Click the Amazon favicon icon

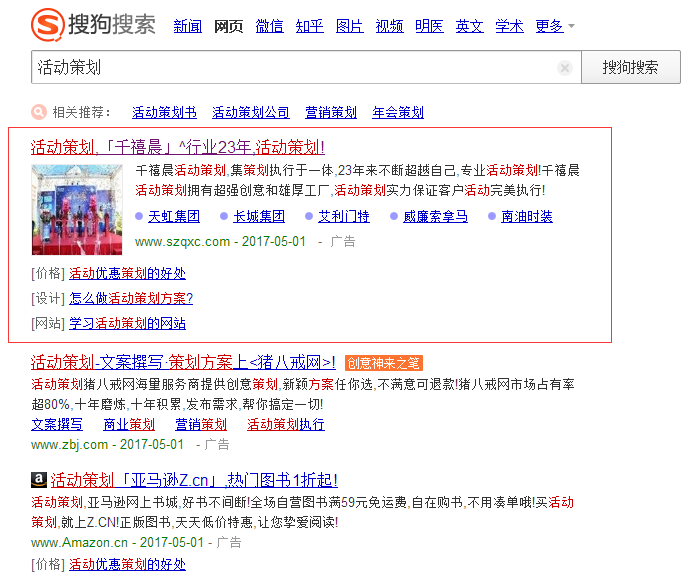[x=38, y=479]
